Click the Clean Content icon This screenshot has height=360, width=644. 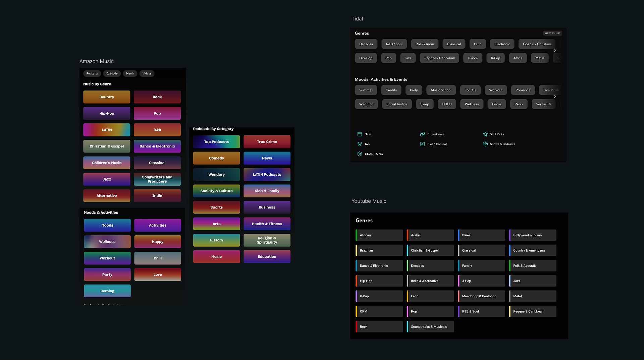(422, 144)
